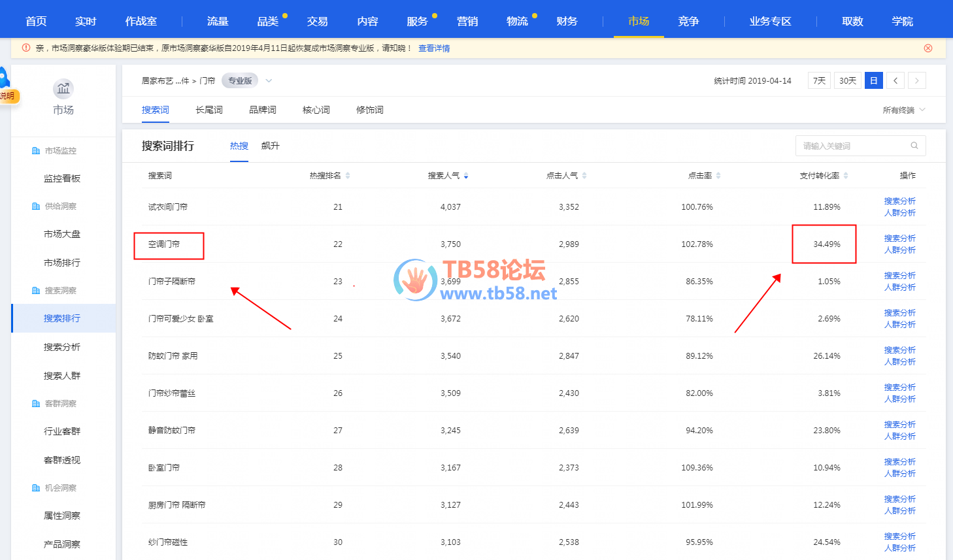Switch to the 长尾词 tab
The image size is (953, 560).
(x=209, y=110)
